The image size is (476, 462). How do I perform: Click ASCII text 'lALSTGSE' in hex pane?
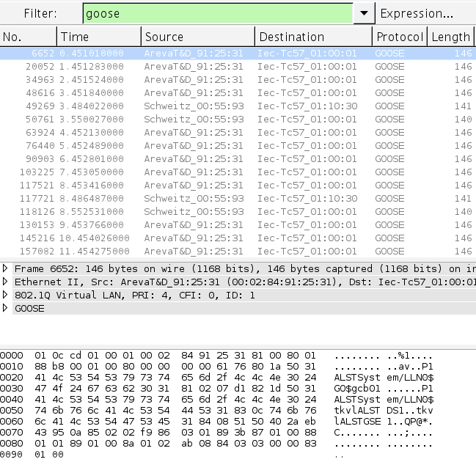357,422
